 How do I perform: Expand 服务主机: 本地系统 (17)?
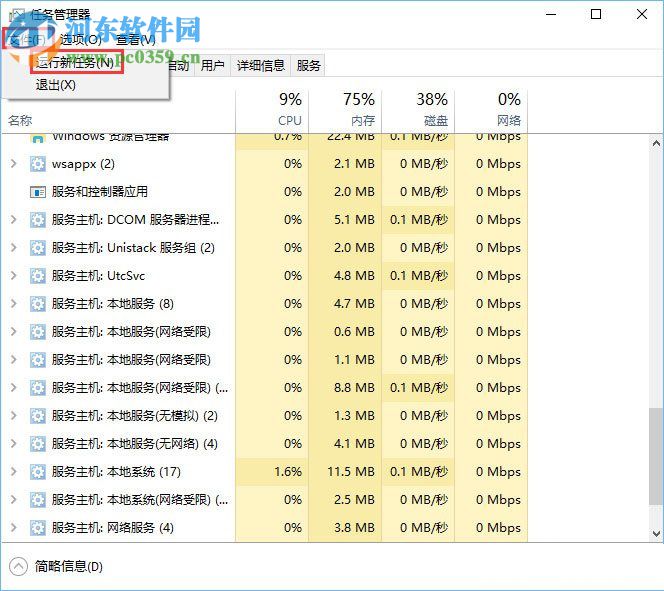point(14,471)
